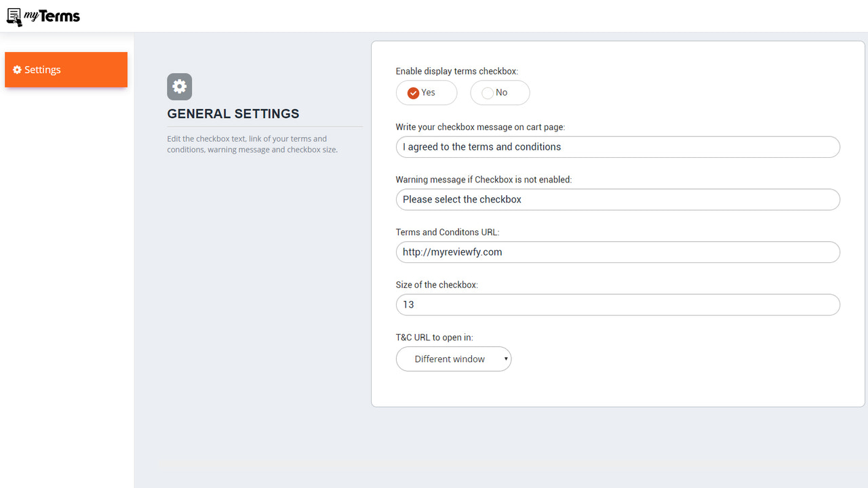
Task: Click the settings description text link
Action: click(252, 144)
